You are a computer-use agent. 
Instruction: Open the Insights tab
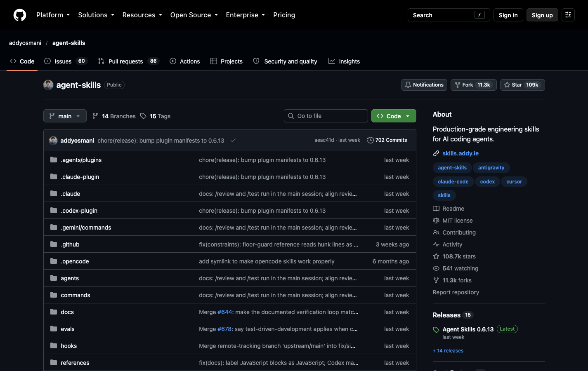[344, 61]
